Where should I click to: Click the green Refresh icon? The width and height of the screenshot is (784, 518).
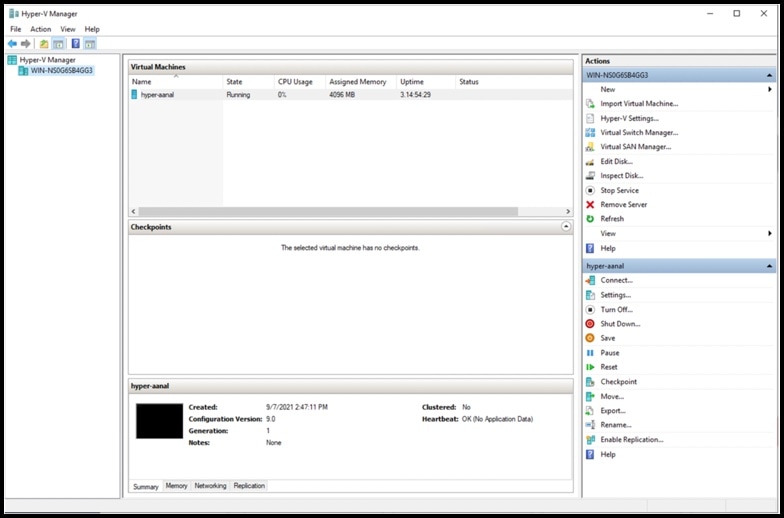[x=590, y=218]
